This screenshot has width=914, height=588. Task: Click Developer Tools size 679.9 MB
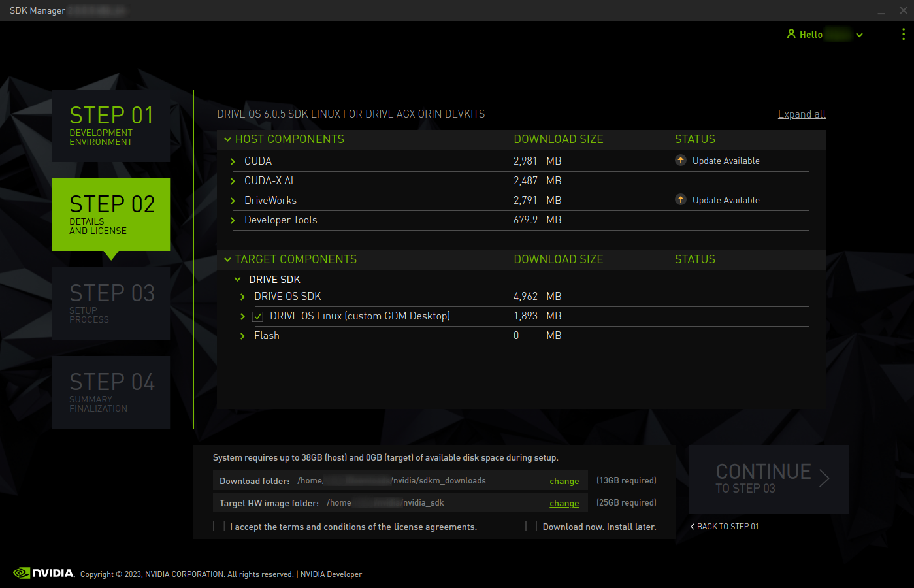pyautogui.click(x=537, y=220)
